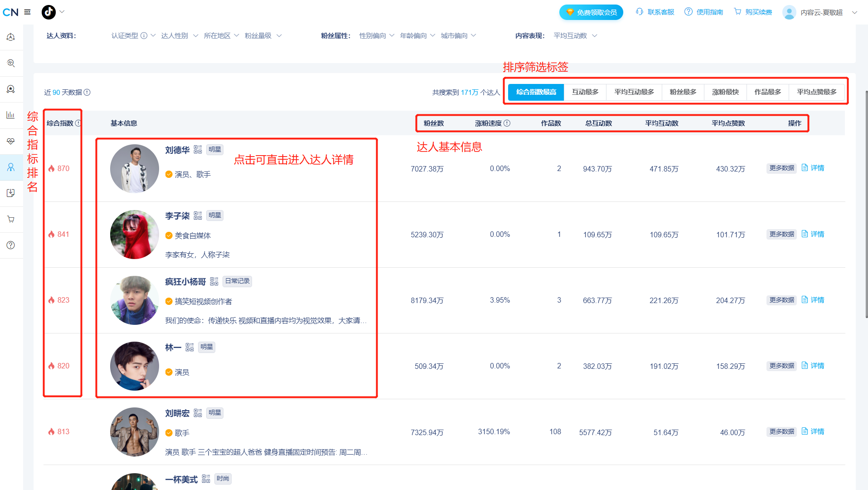Open 详情 for 刘畊宏
Image resolution: width=868 pixels, height=490 pixels.
tap(813, 431)
